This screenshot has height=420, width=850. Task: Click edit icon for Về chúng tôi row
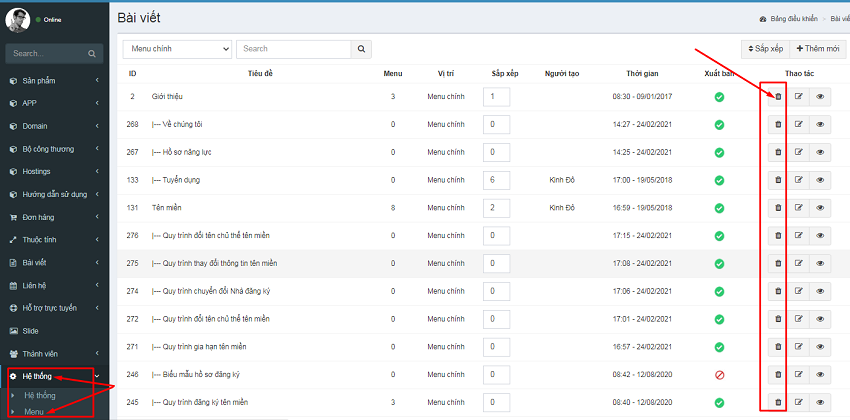(798, 124)
